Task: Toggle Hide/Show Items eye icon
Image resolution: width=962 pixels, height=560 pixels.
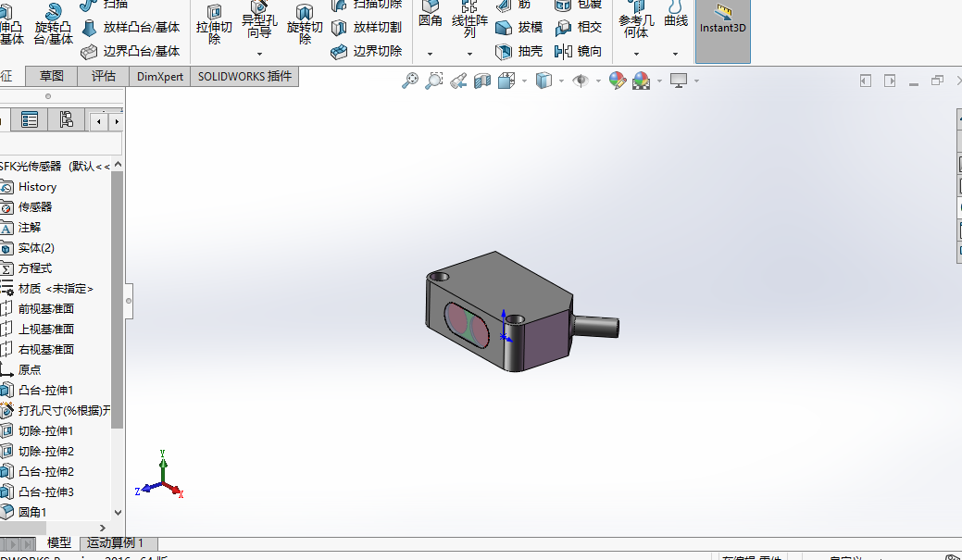Action: [x=581, y=81]
